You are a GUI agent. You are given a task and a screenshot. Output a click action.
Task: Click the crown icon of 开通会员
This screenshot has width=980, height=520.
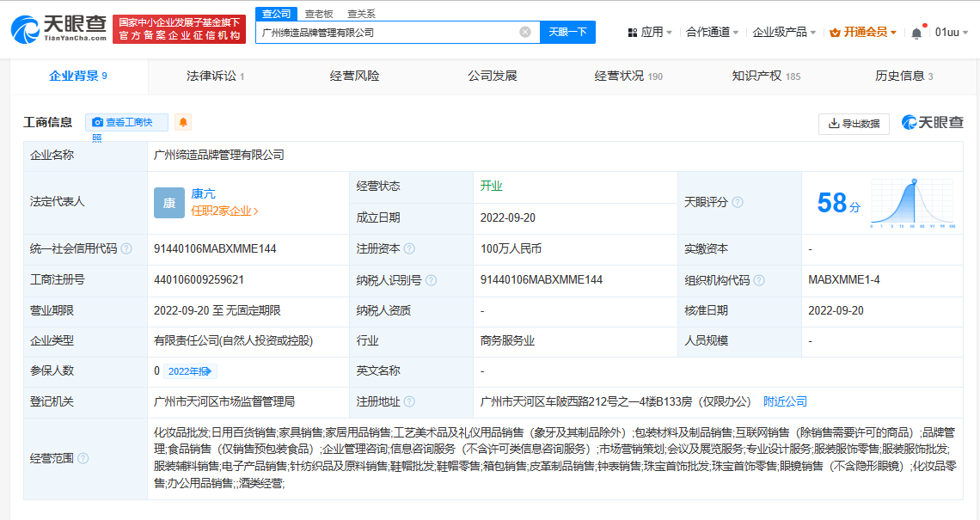(835, 33)
